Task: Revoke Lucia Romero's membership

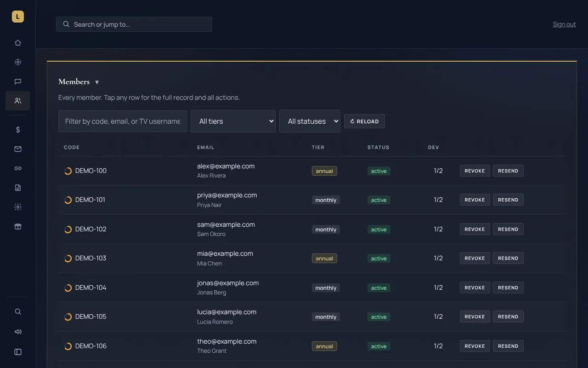Action: 475,316
